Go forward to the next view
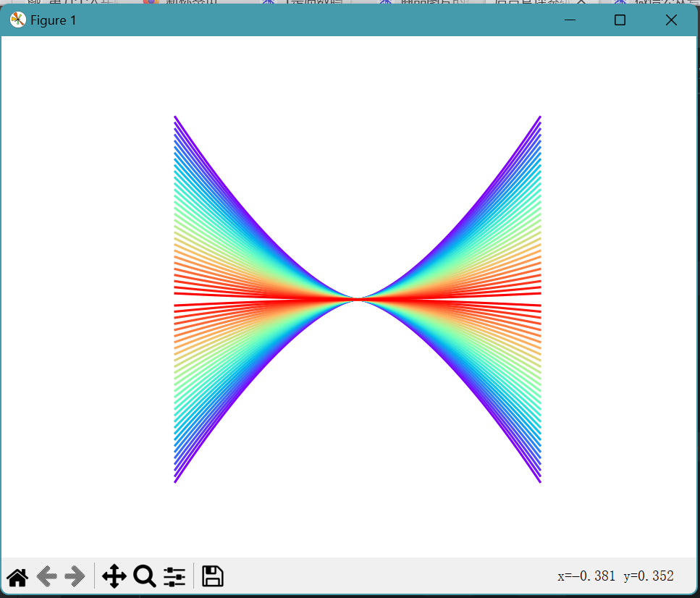Image resolution: width=700 pixels, height=598 pixels. [75, 577]
